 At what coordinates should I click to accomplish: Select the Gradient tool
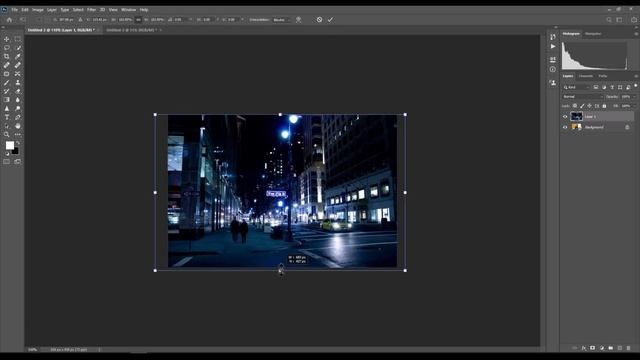[x=7, y=100]
